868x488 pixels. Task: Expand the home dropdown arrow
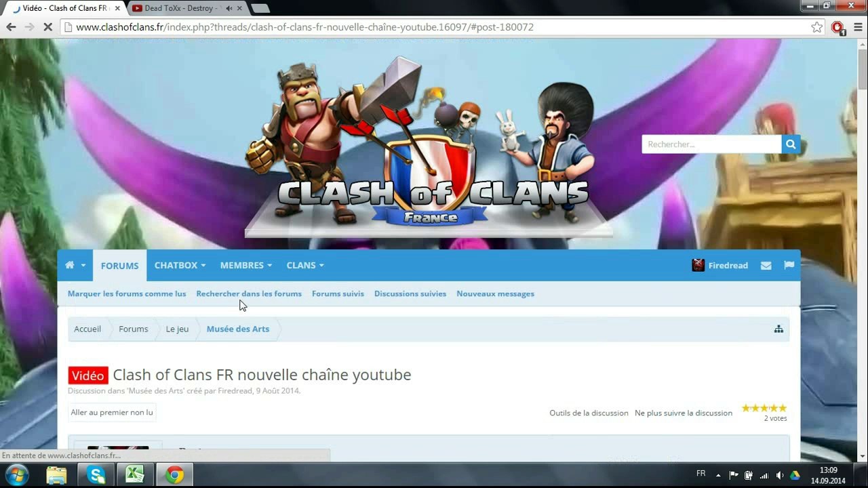coord(83,266)
